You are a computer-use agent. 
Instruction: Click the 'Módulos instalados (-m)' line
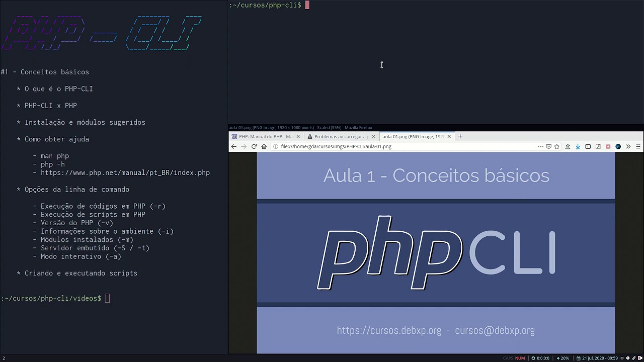point(83,240)
